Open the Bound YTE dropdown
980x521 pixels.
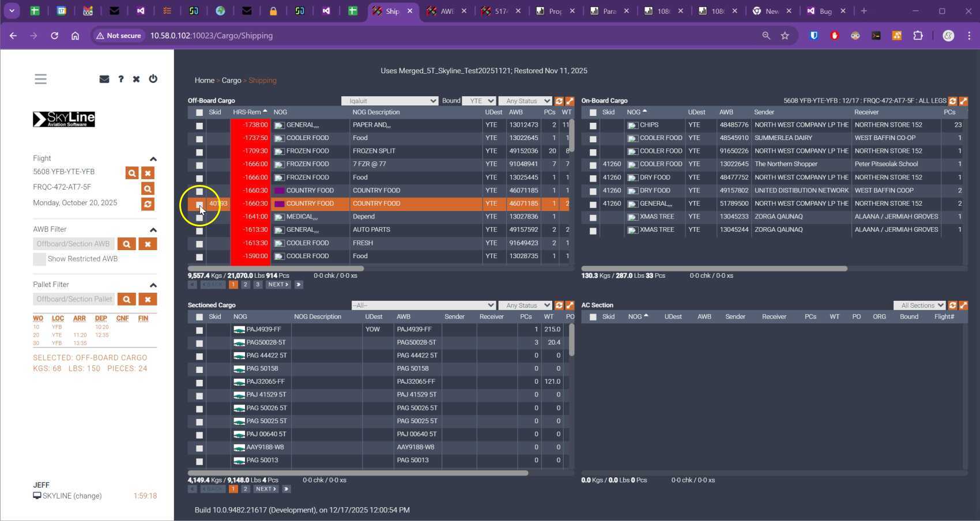[478, 101]
